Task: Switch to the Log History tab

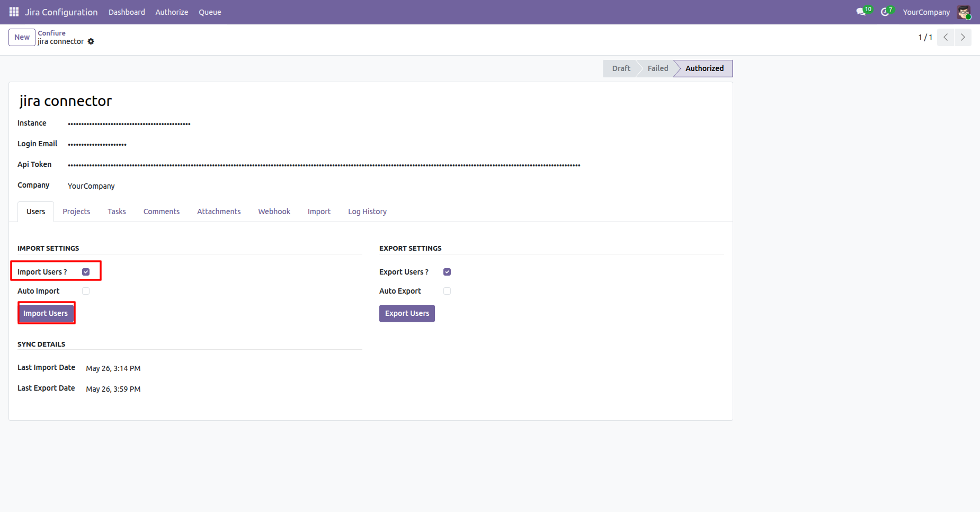Action: 367,211
